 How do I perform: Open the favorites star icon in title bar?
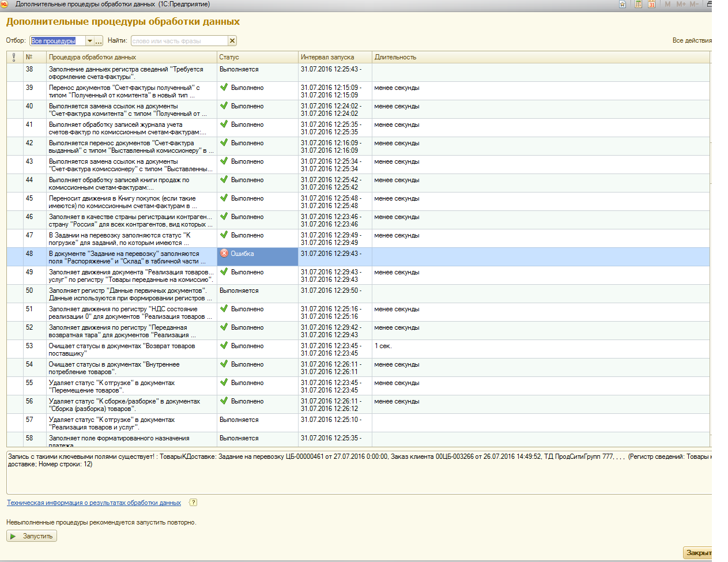623,4
